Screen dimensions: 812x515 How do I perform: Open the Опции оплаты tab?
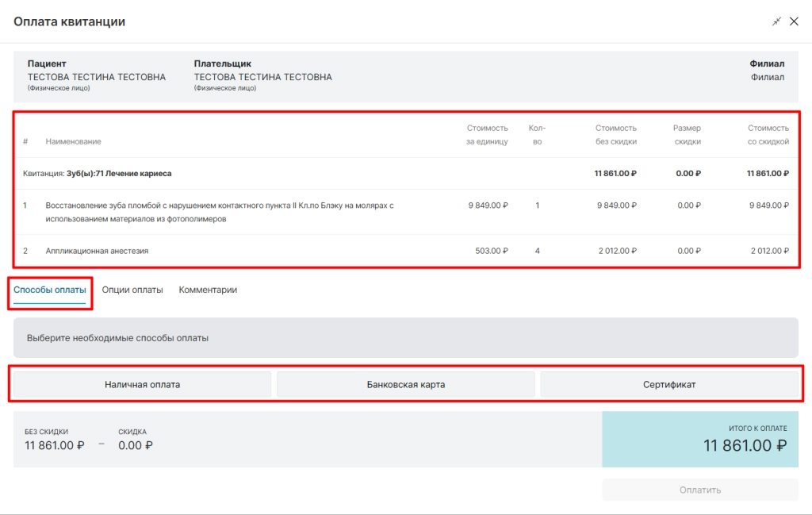pos(132,290)
